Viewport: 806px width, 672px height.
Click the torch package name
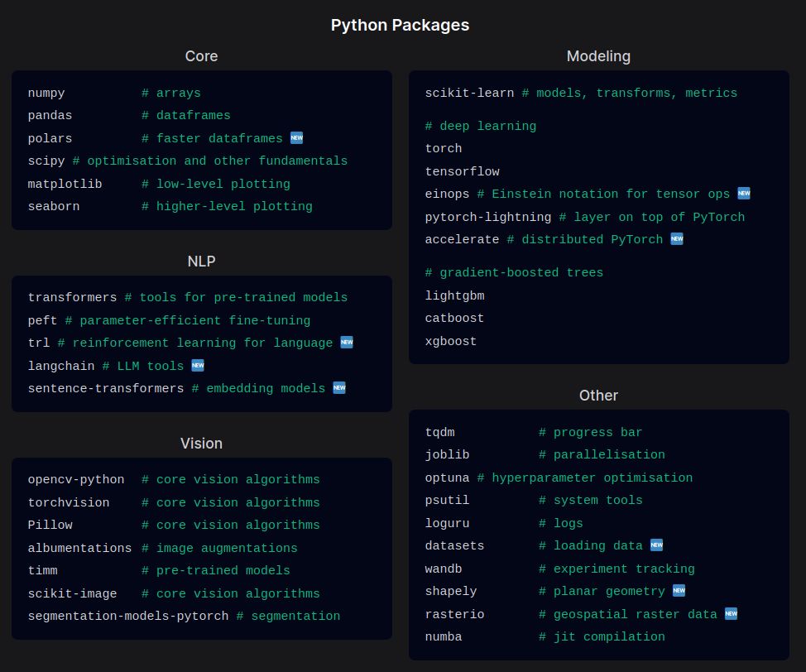(444, 149)
